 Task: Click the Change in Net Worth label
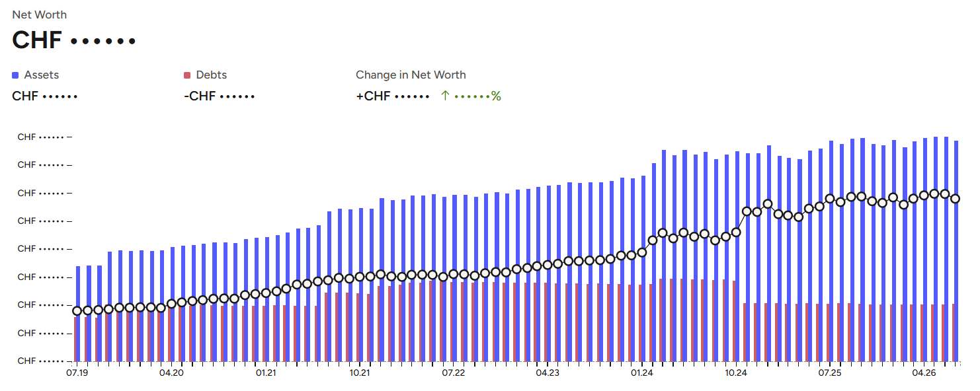point(411,75)
